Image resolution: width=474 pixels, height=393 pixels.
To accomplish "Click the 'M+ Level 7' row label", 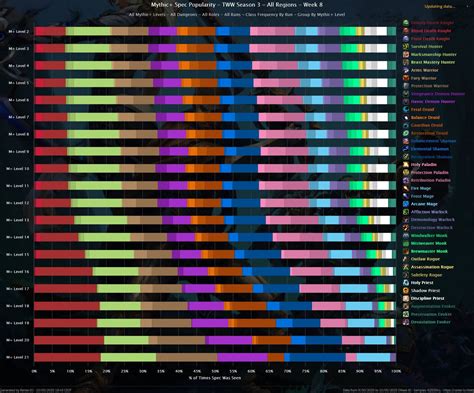I will pos(19,117).
